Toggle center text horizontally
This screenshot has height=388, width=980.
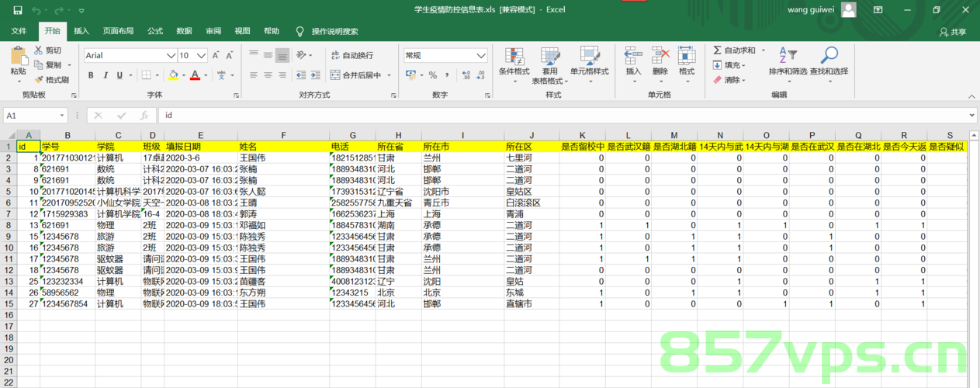(268, 75)
